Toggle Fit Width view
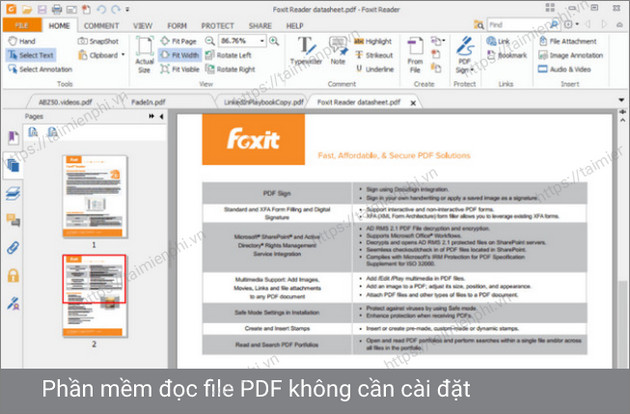 pos(180,55)
